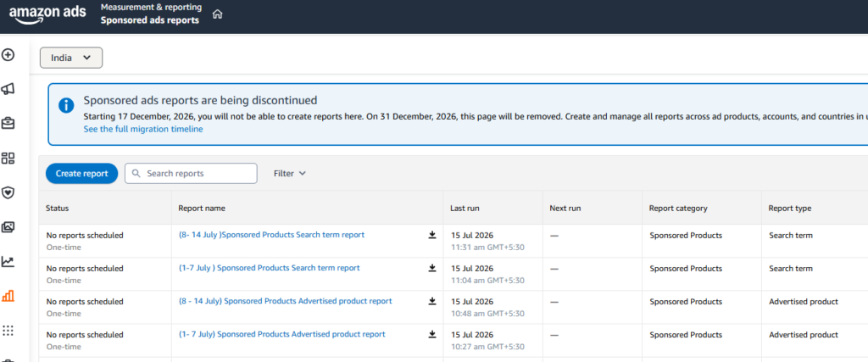
Task: Click Sponsored ads reports heading in header
Action: pyautogui.click(x=149, y=20)
